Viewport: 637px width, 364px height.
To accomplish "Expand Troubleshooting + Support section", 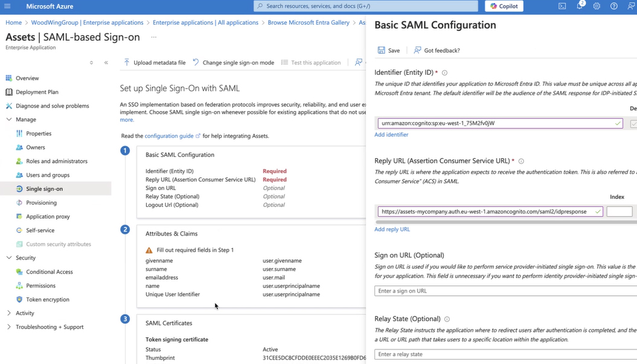I will (9, 327).
